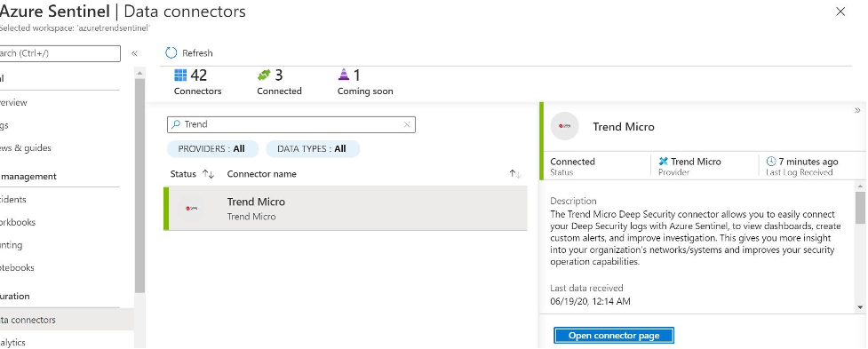Open News & guides in sidebar

tap(26, 147)
